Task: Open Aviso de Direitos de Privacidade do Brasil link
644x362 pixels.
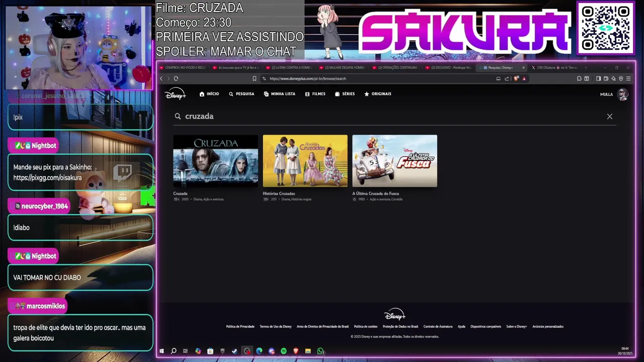Action: point(323,327)
